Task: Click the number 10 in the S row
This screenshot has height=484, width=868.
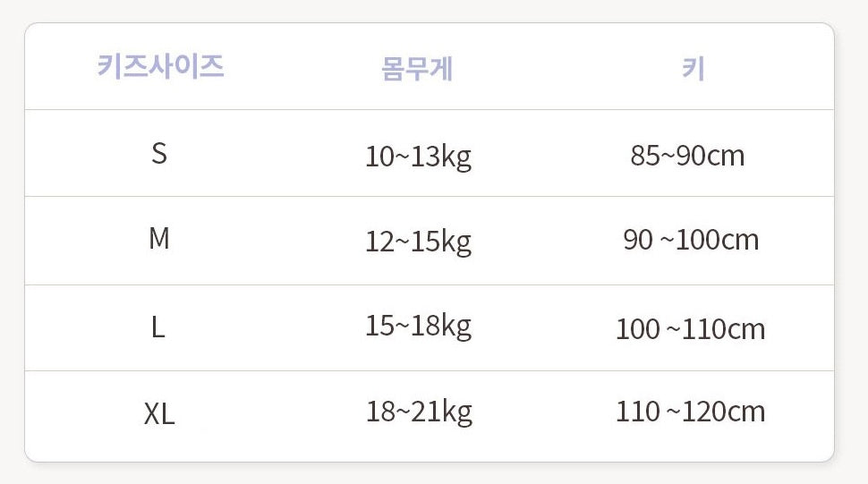Action: point(379,157)
